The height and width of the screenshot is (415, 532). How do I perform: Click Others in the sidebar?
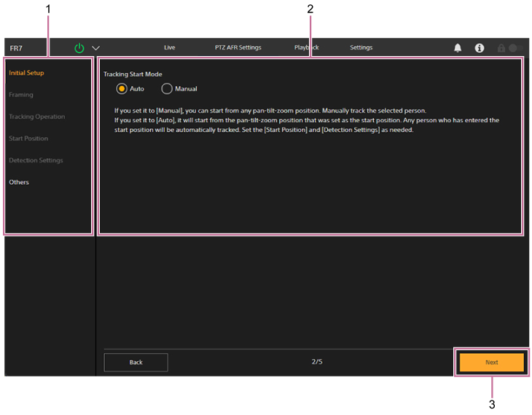[19, 182]
